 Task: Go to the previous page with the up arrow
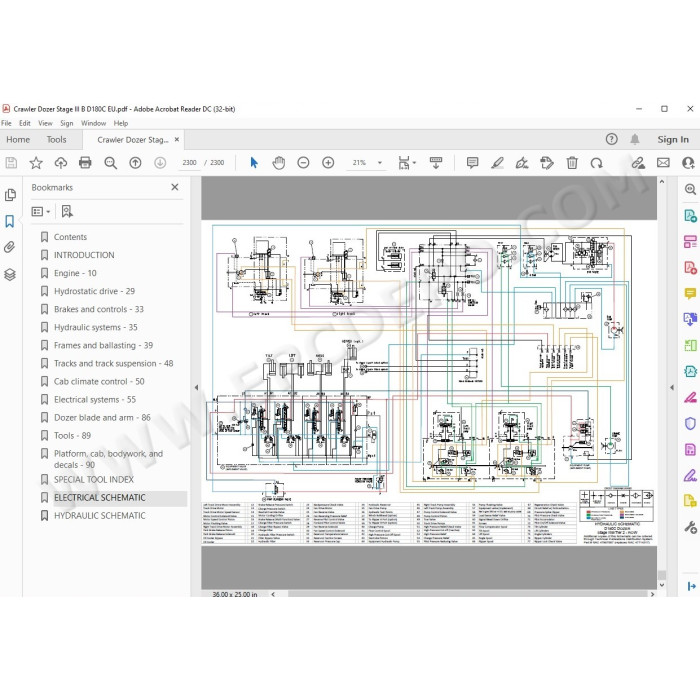(135, 163)
